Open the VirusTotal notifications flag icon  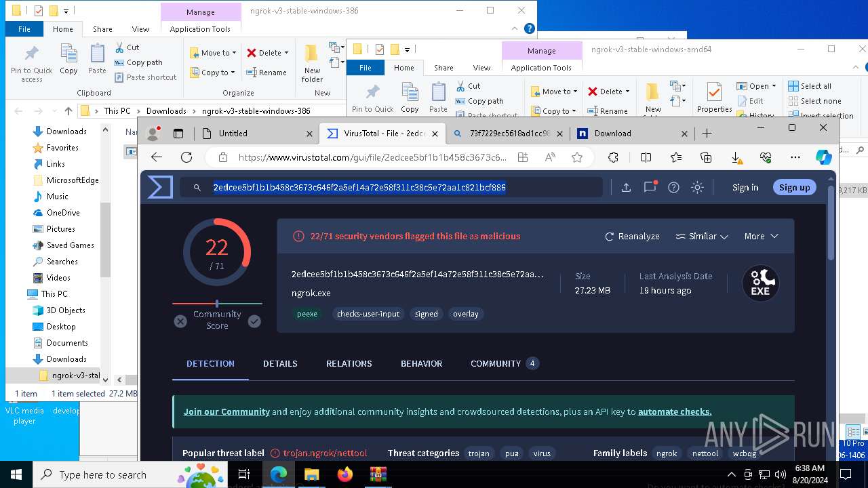(650, 188)
